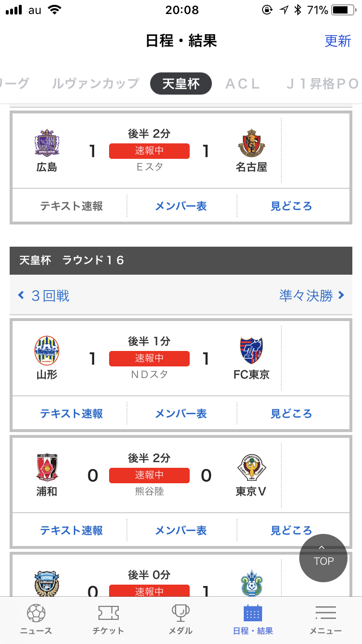Go back to 3回戦 round

pos(44,295)
